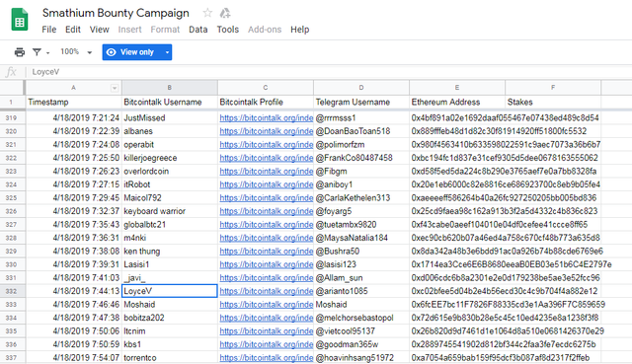Open the bitcointalk link for LoyceV
Image resolution: width=632 pixels, height=364 pixels.
point(266,291)
